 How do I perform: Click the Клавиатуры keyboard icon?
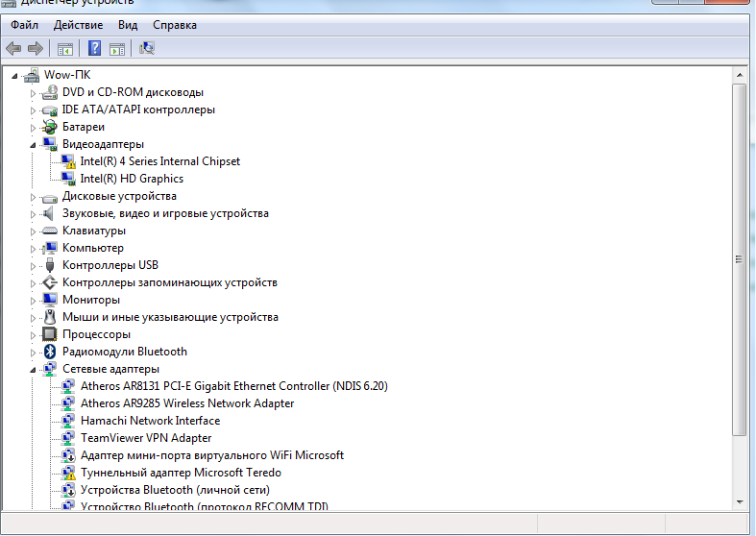(x=50, y=231)
